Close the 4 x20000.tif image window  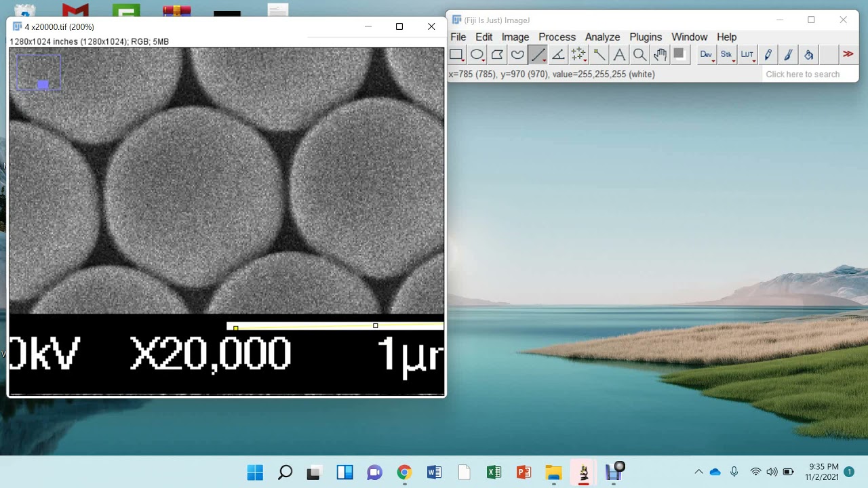pos(431,26)
